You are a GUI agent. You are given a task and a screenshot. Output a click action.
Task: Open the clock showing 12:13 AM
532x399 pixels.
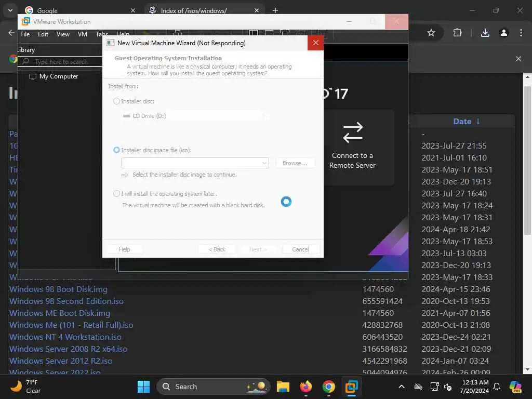pyautogui.click(x=474, y=387)
